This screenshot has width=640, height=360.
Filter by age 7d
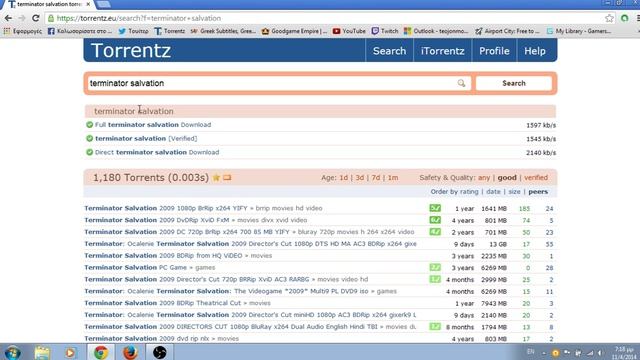[376, 178]
